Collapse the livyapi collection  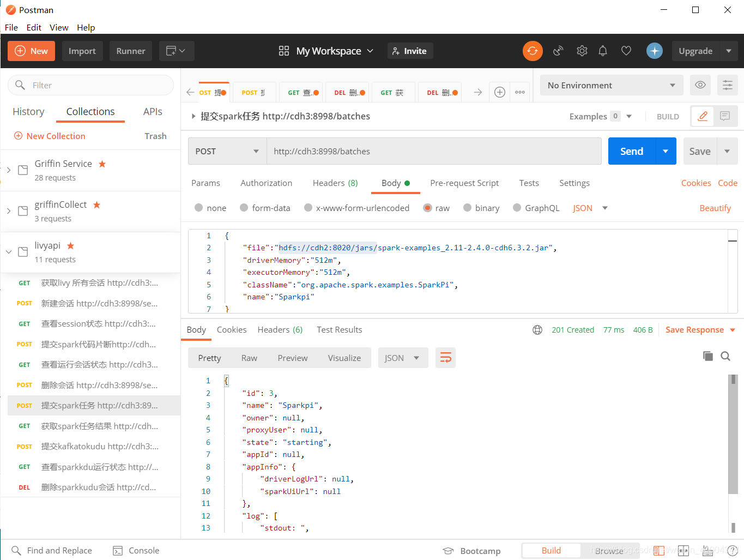click(x=9, y=252)
